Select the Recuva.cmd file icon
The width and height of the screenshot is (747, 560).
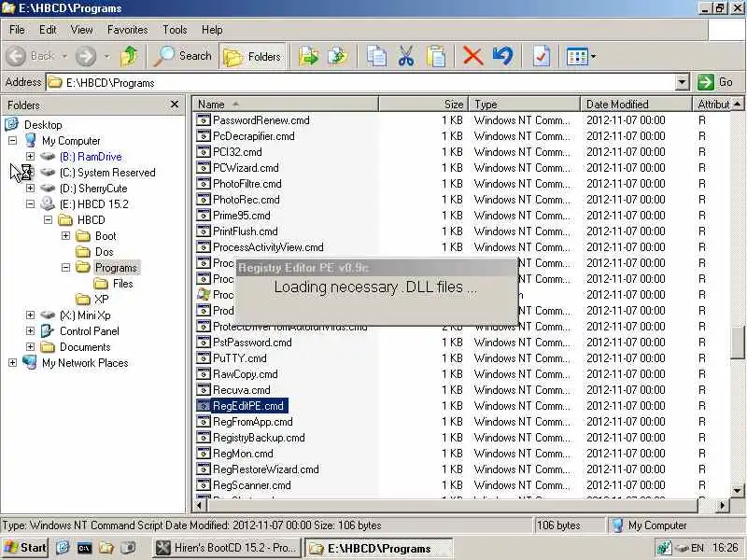pos(204,389)
